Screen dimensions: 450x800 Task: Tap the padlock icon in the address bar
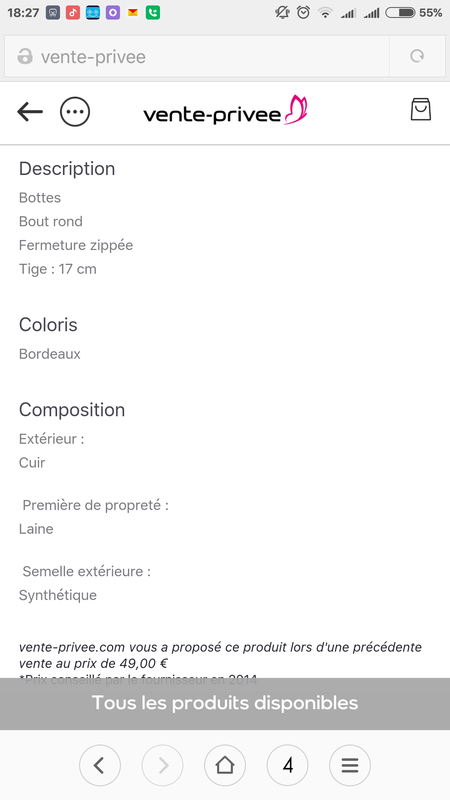25,56
